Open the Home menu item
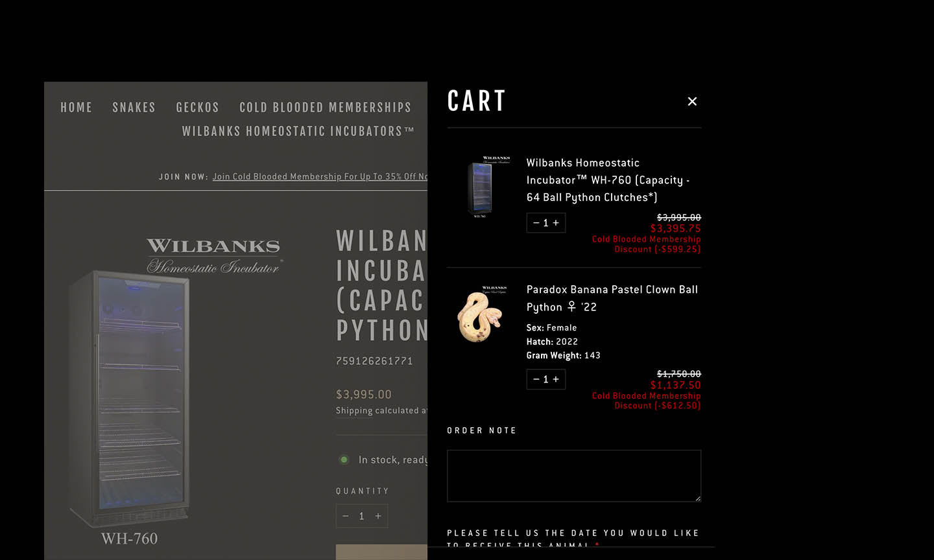The image size is (934, 560). click(77, 108)
